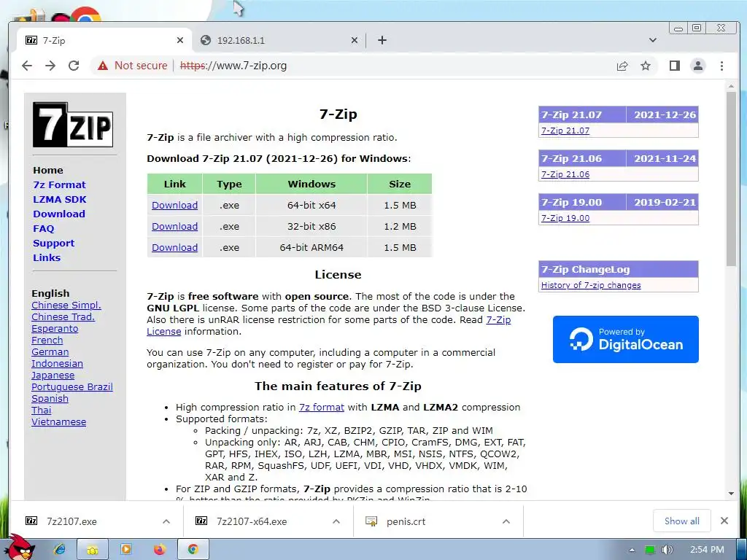The image size is (747, 560).
Task: Open Chrome three-dot menu
Action: tap(721, 66)
